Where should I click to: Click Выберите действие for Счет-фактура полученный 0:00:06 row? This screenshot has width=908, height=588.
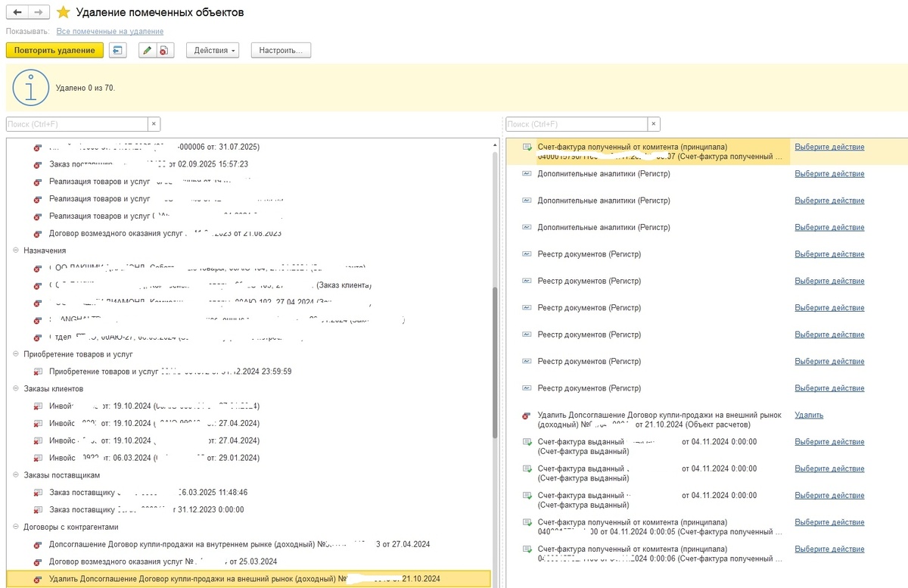coord(829,549)
